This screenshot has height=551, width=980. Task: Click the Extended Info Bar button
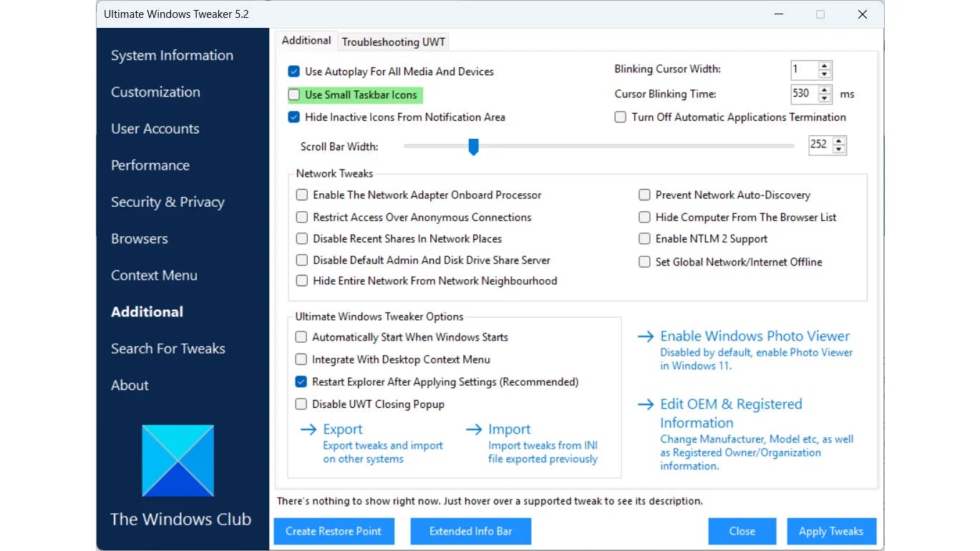click(471, 531)
